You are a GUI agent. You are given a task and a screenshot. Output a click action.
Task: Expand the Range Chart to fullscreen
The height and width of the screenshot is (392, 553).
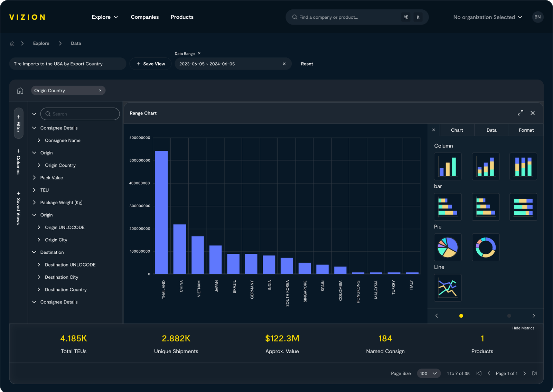[520, 113]
